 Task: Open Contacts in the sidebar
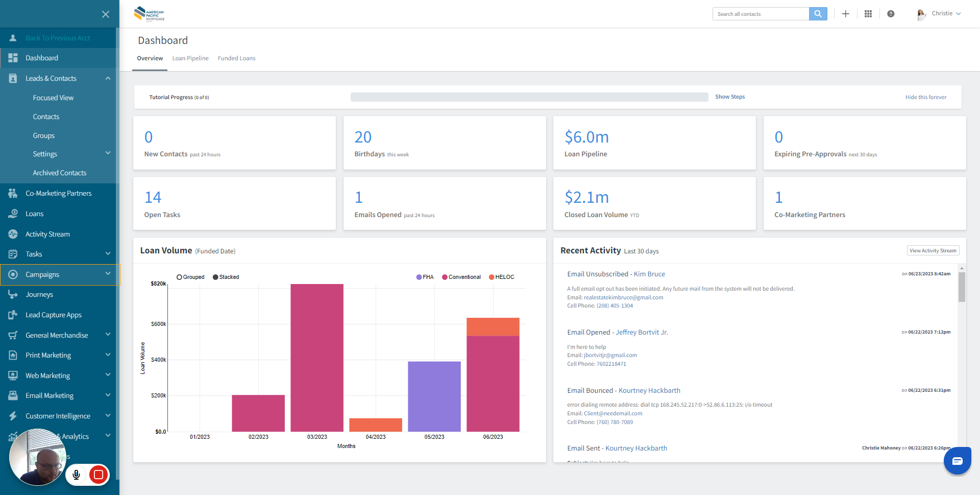(46, 116)
